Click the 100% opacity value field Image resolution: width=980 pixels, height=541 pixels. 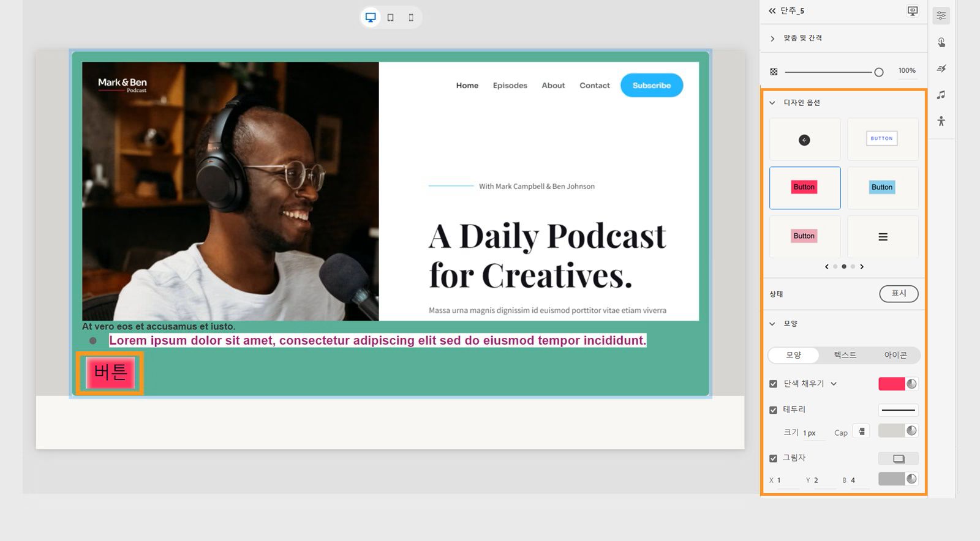[907, 71]
